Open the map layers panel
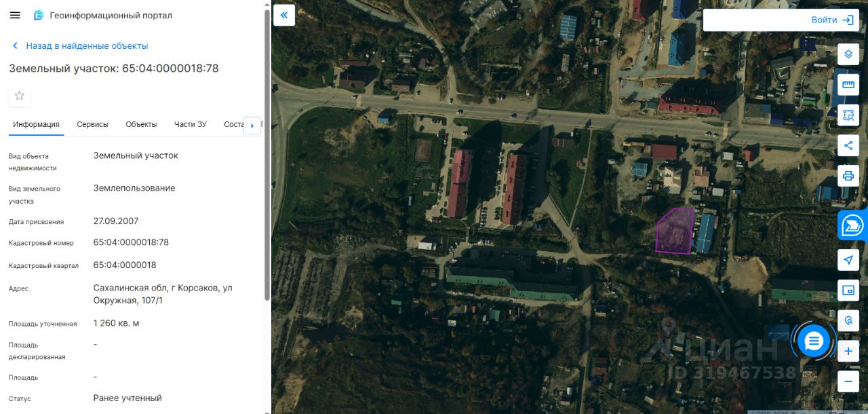 click(x=848, y=54)
